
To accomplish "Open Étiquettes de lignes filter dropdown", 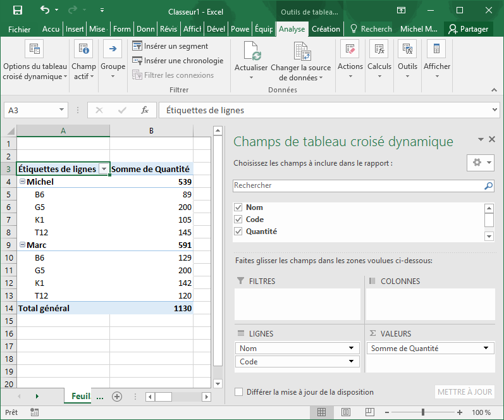I will pyautogui.click(x=103, y=170).
